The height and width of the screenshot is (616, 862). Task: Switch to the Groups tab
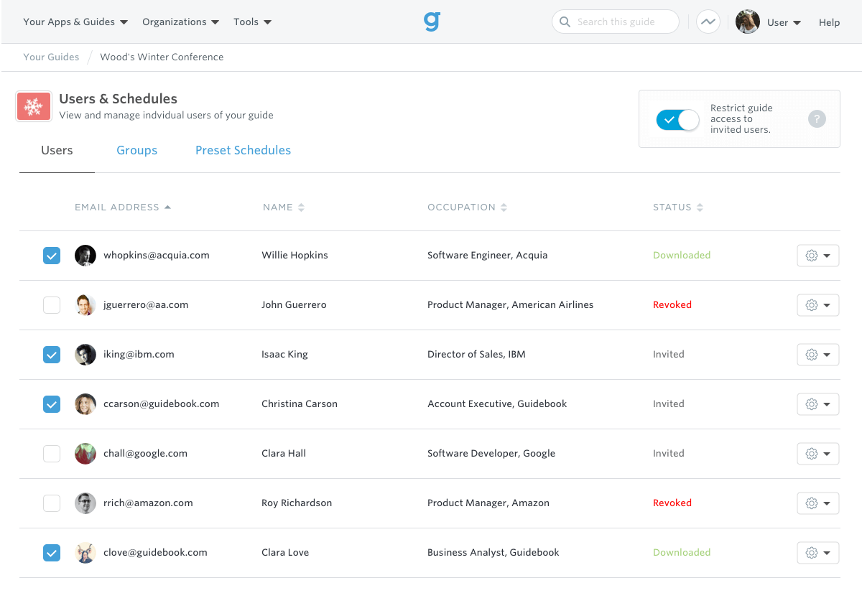[136, 150]
